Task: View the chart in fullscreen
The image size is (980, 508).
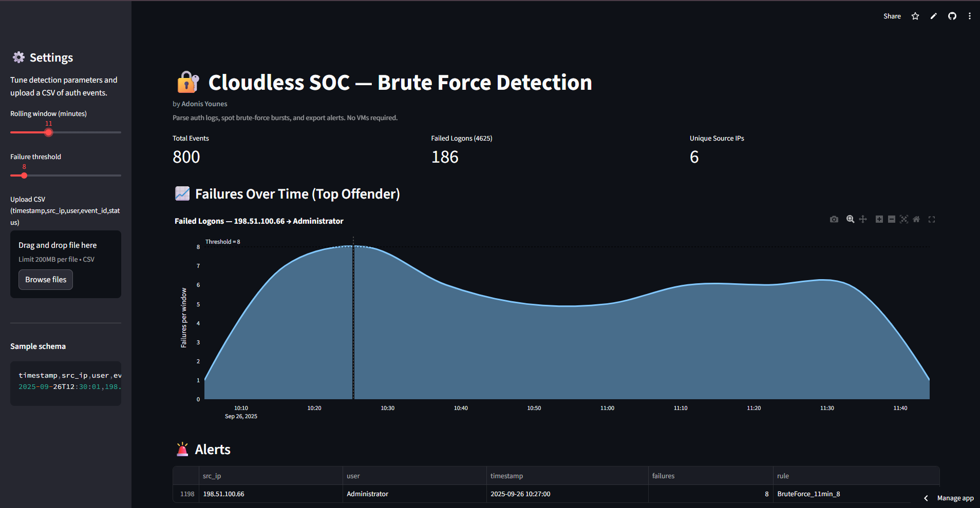Action: coord(932,219)
